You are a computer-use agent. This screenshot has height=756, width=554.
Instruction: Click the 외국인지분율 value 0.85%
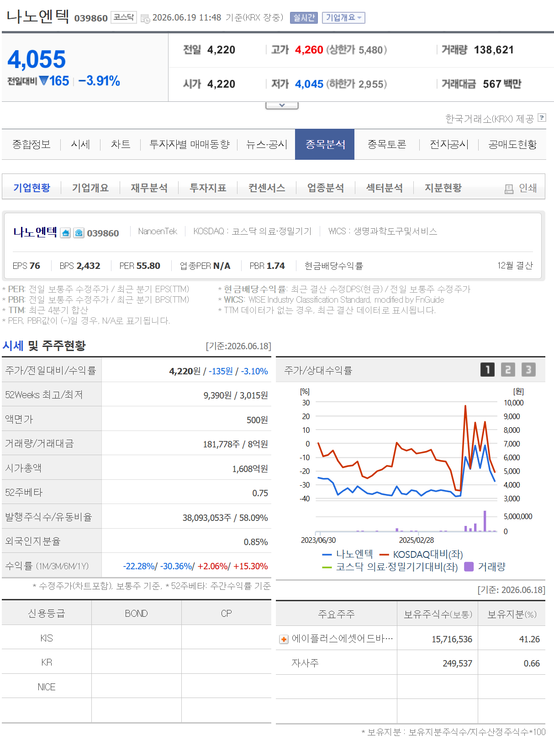tap(256, 542)
